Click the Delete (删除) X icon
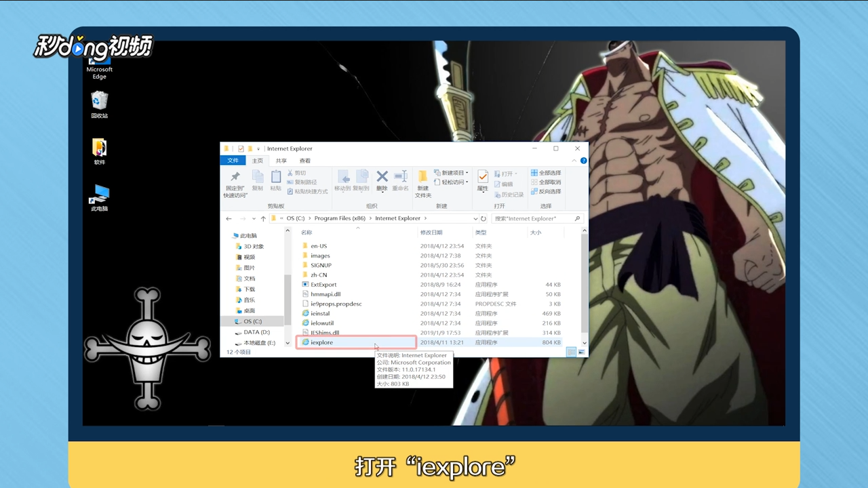 click(382, 177)
